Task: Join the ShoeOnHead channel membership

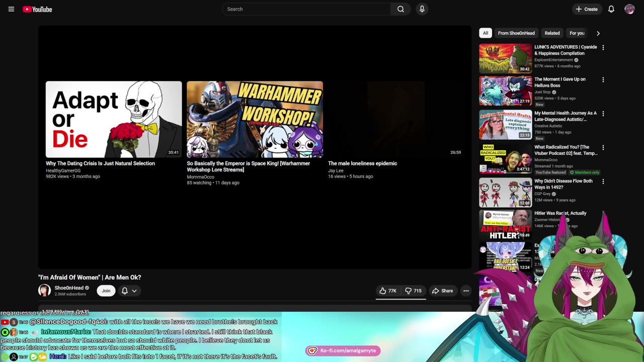Action: (x=106, y=291)
